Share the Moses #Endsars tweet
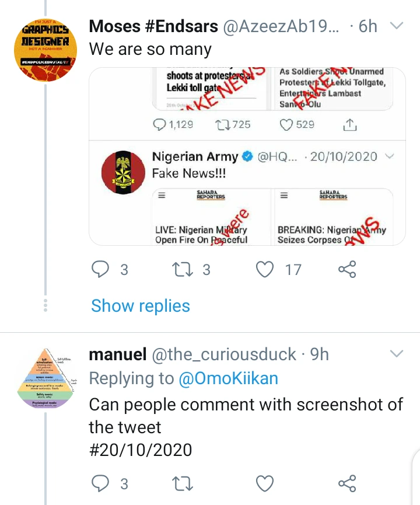The width and height of the screenshot is (420, 505). coord(347,269)
